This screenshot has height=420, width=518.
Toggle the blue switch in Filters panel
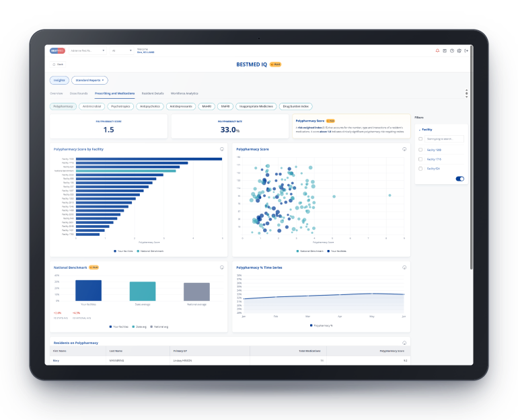point(460,179)
